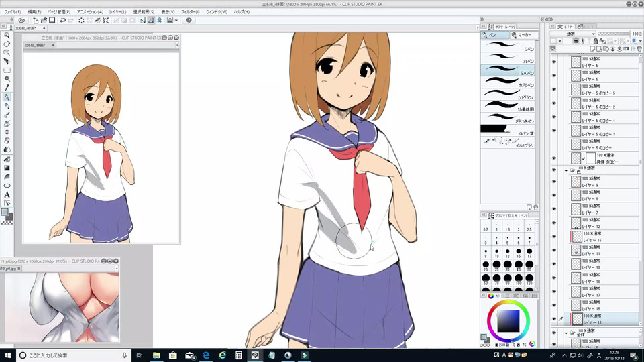This screenshot has width=644, height=362.
Task: Open tab list dropdown in small canvas window
Action: [x=177, y=45]
